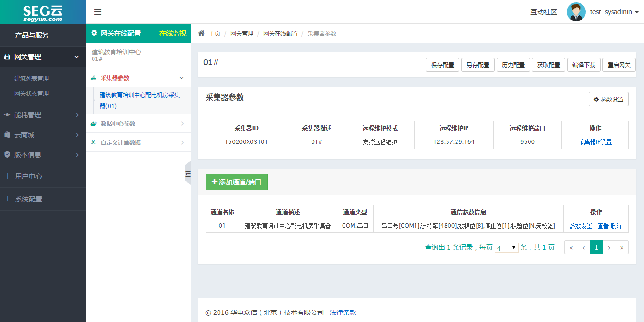Switch to the 在线监视 tab
Image resolution: width=644 pixels, height=322 pixels.
click(173, 33)
